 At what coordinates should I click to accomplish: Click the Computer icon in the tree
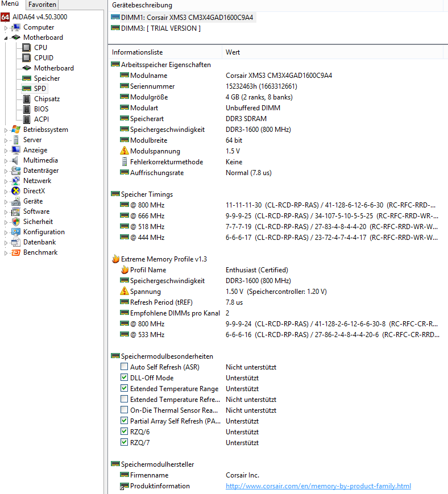pyautogui.click(x=16, y=27)
